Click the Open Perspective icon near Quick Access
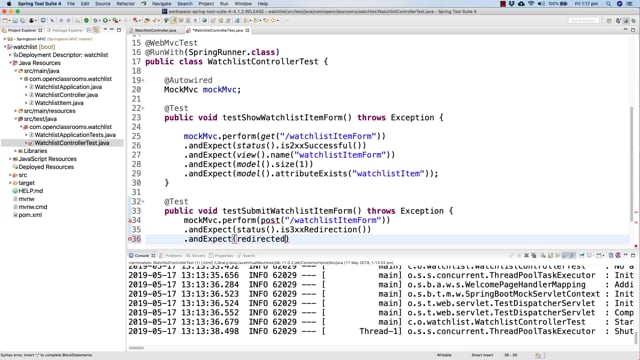 [609, 20]
